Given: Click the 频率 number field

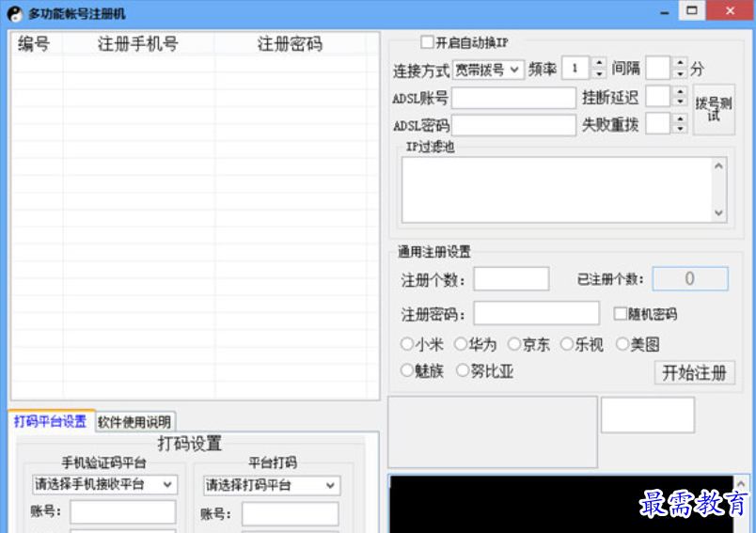Looking at the screenshot, I should pos(575,69).
